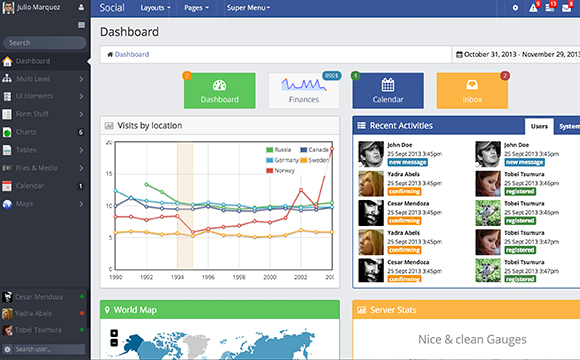This screenshot has width=580, height=360.
Task: Open the alerts warning icon in header
Action: pyautogui.click(x=533, y=8)
